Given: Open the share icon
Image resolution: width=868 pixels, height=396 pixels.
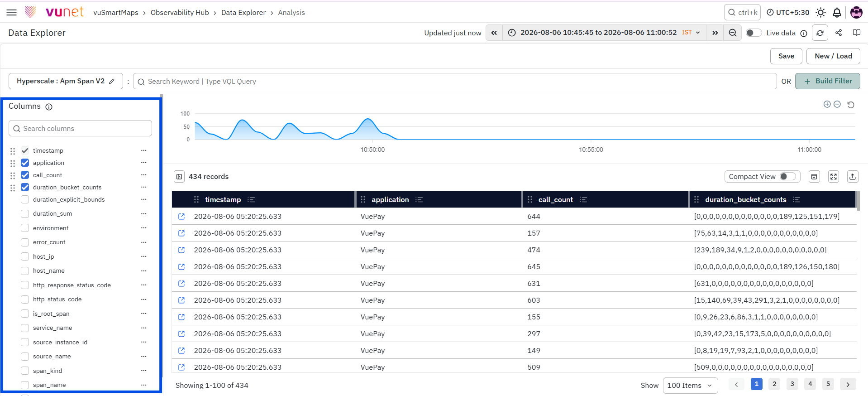Looking at the screenshot, I should 839,33.
